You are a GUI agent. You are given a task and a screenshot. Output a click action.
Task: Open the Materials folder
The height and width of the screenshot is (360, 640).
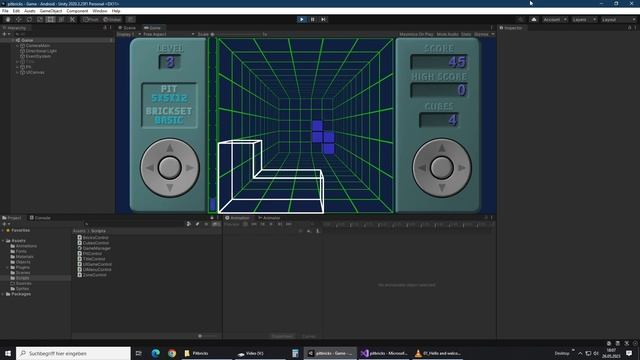pyautogui.click(x=22, y=257)
